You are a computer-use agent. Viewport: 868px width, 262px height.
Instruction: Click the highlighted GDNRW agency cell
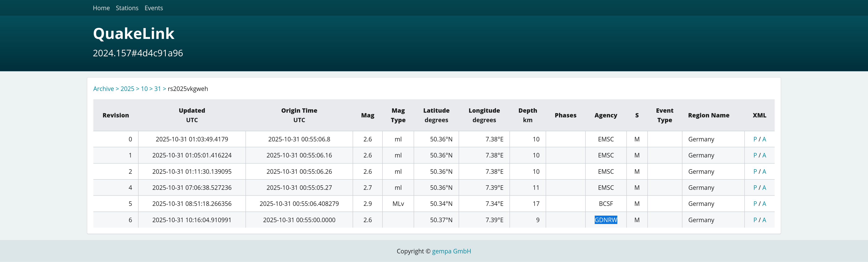coord(606,220)
